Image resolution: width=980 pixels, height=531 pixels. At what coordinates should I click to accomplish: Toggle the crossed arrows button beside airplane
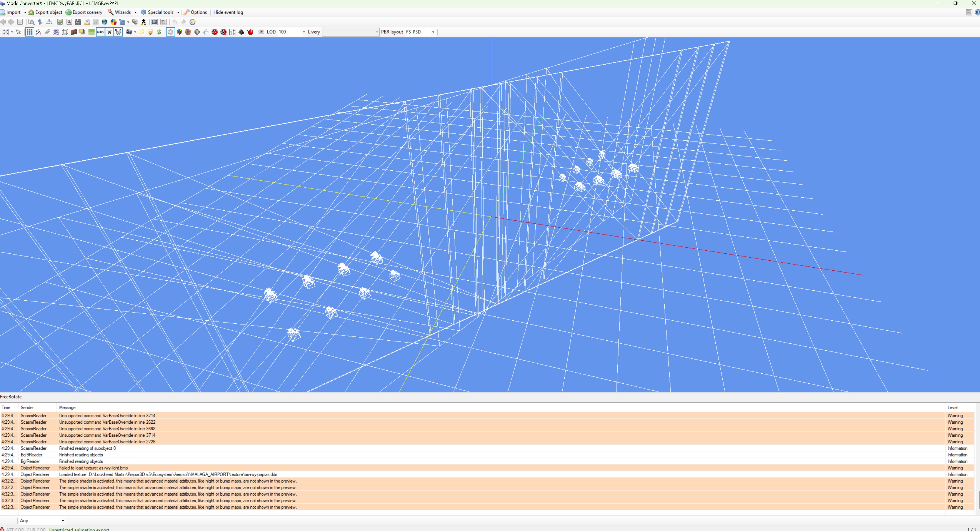(118, 32)
